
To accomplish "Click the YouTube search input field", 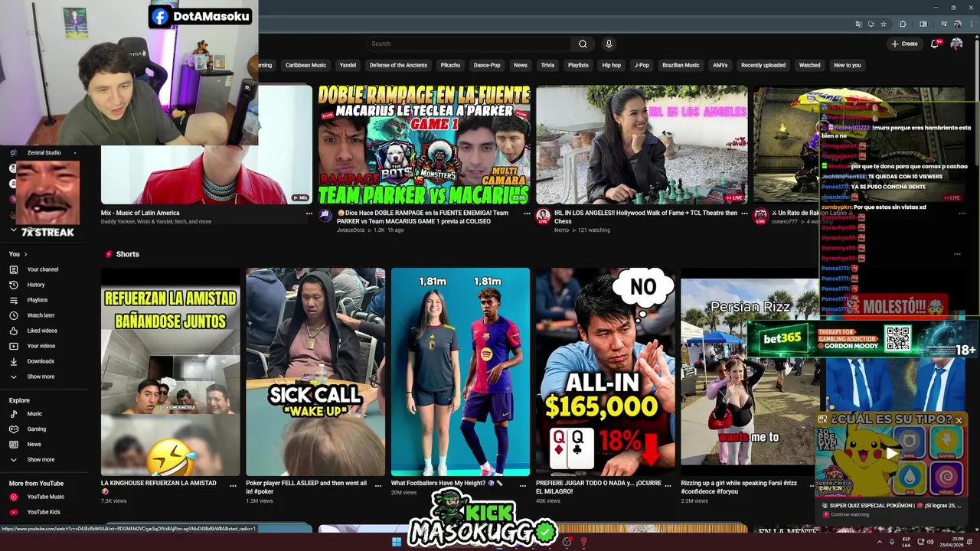I will (469, 44).
